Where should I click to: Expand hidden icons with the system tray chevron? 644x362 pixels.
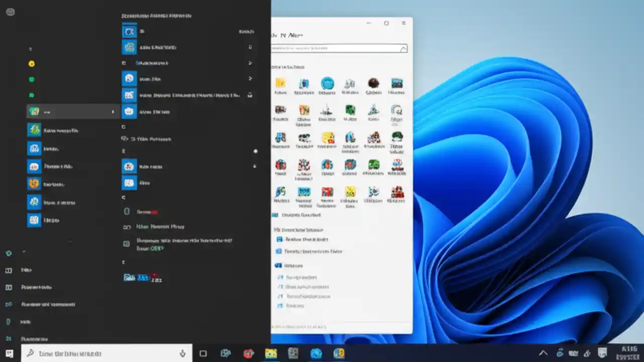(543, 353)
